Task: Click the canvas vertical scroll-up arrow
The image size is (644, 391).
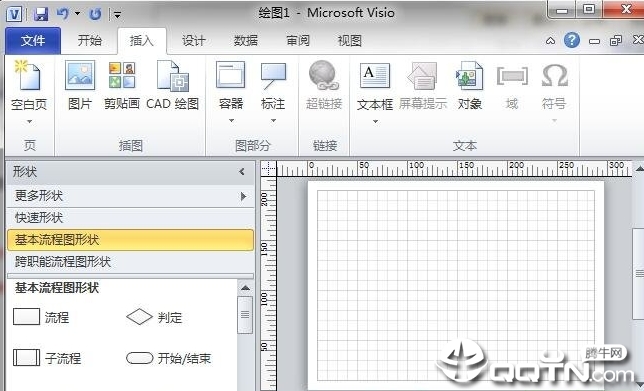Action: [x=639, y=168]
